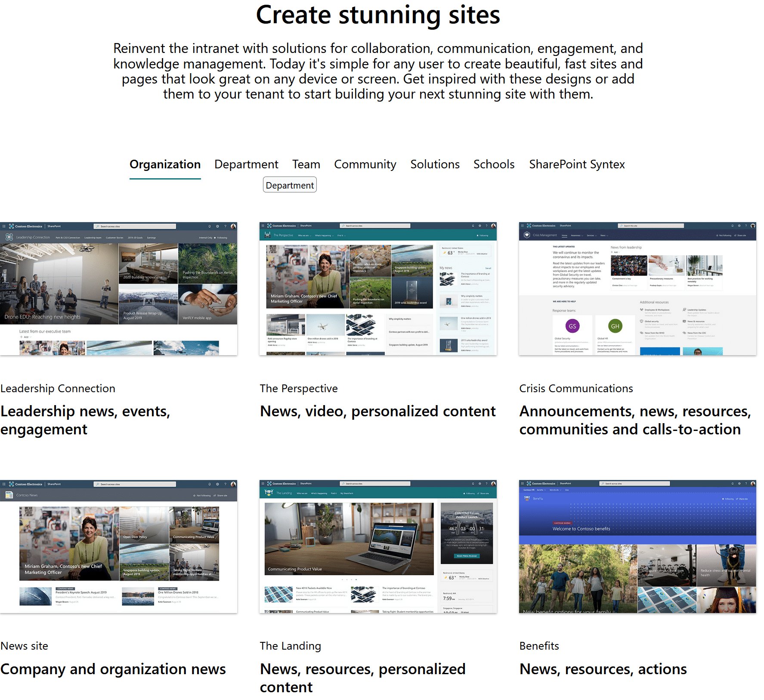
Task: Click the Share site link on Crisis Management
Action: click(741, 235)
